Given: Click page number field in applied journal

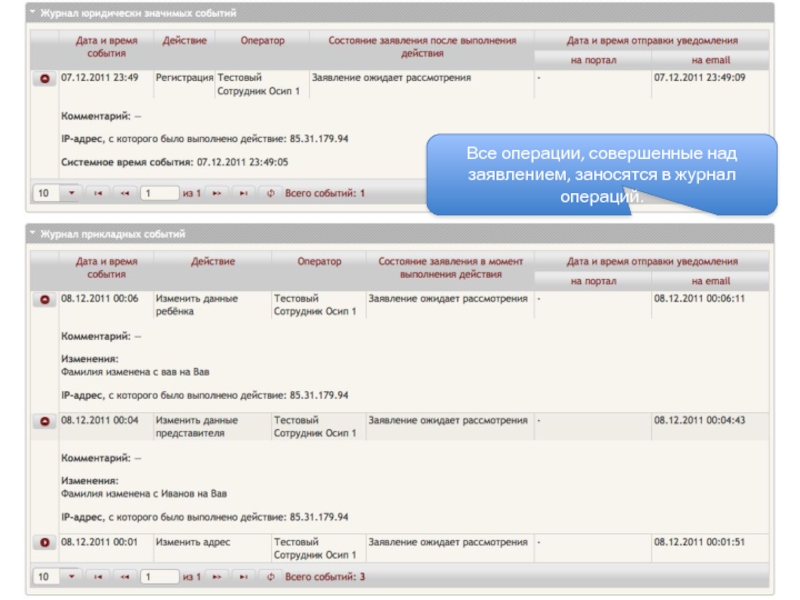Looking at the screenshot, I should (158, 577).
